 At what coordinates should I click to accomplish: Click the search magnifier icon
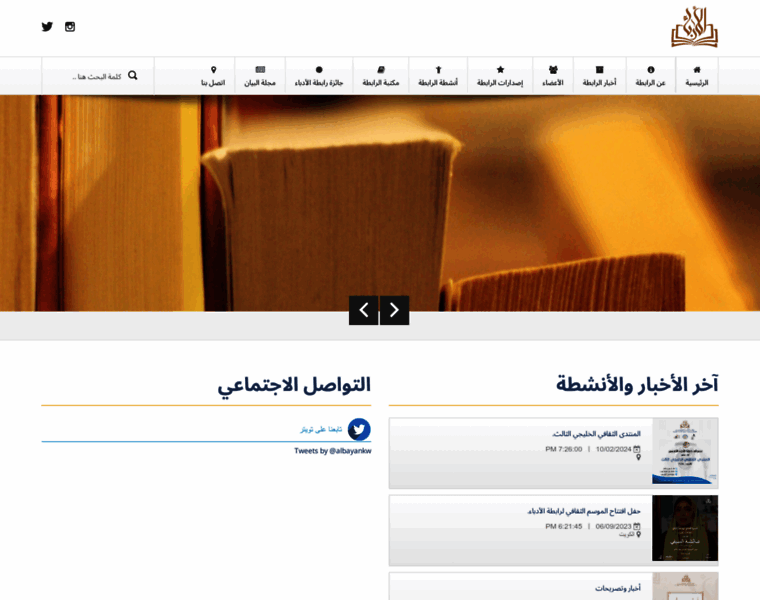click(x=132, y=75)
